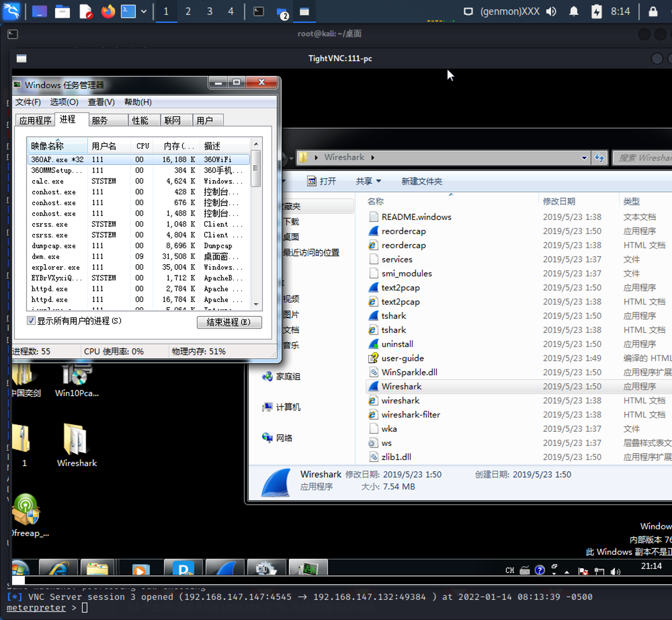Select 家庭组 in the navigation pane

click(x=282, y=376)
